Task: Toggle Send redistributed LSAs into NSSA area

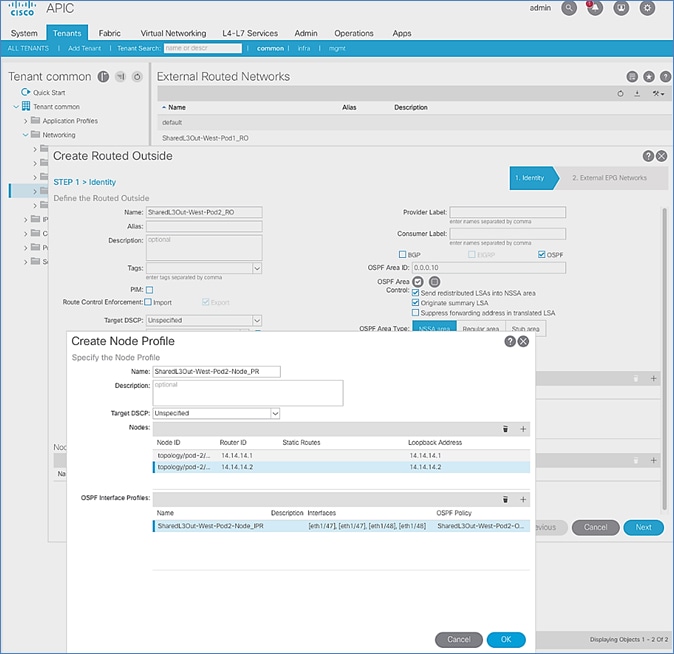Action: coord(416,292)
